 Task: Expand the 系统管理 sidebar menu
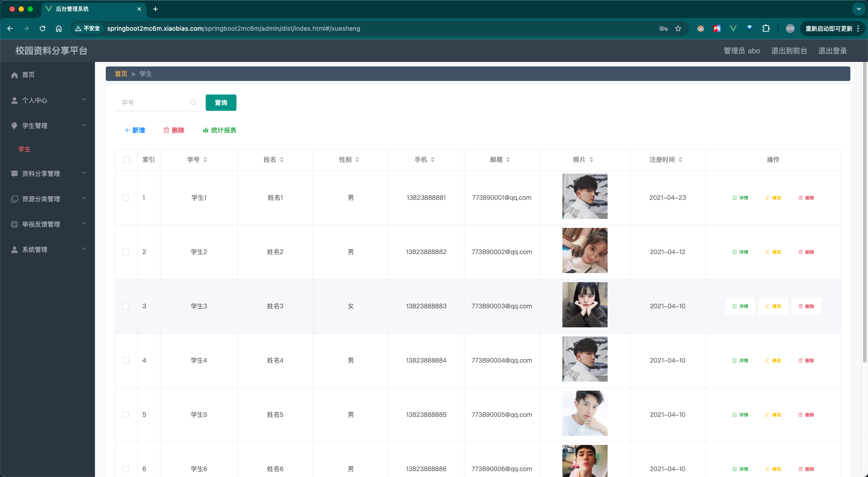(x=47, y=250)
